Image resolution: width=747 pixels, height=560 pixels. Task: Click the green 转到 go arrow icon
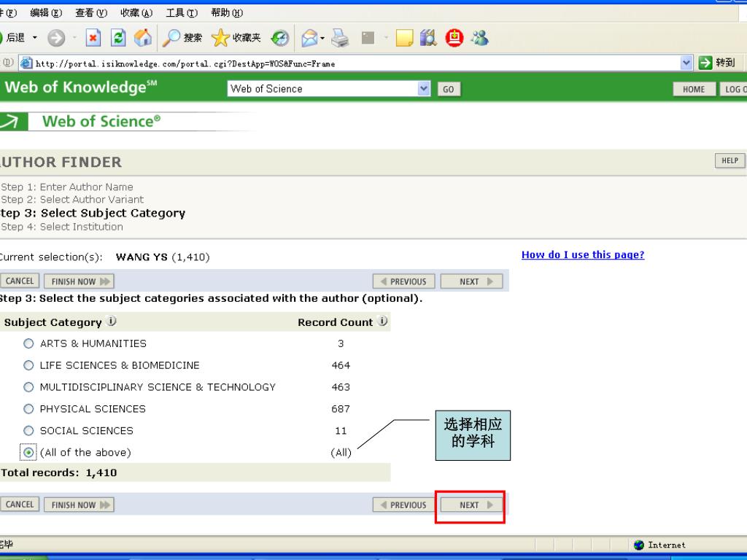(705, 63)
